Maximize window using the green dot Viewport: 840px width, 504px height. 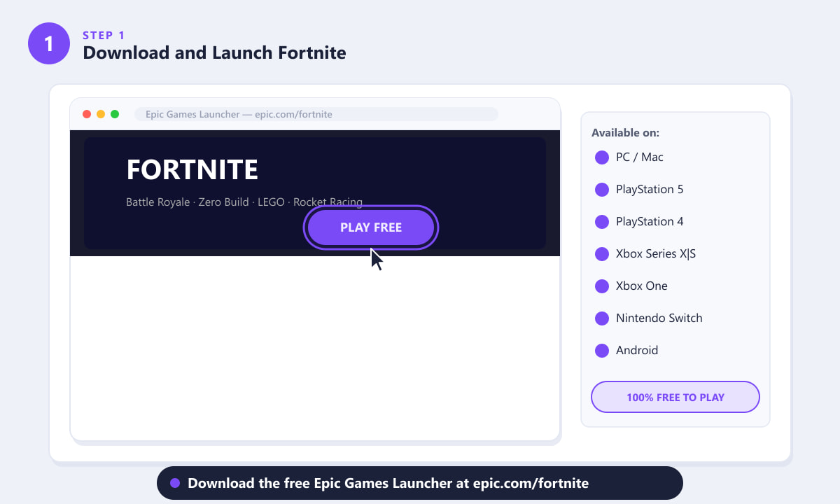115,114
